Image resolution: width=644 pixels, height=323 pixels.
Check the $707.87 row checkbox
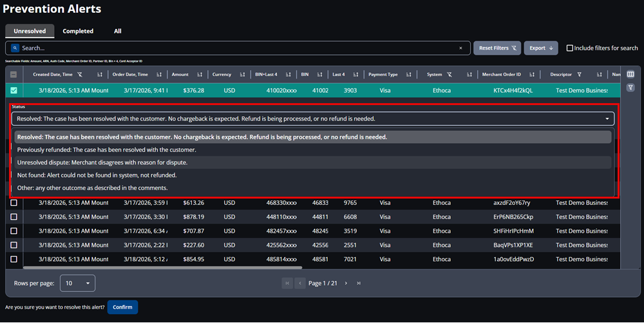point(14,231)
